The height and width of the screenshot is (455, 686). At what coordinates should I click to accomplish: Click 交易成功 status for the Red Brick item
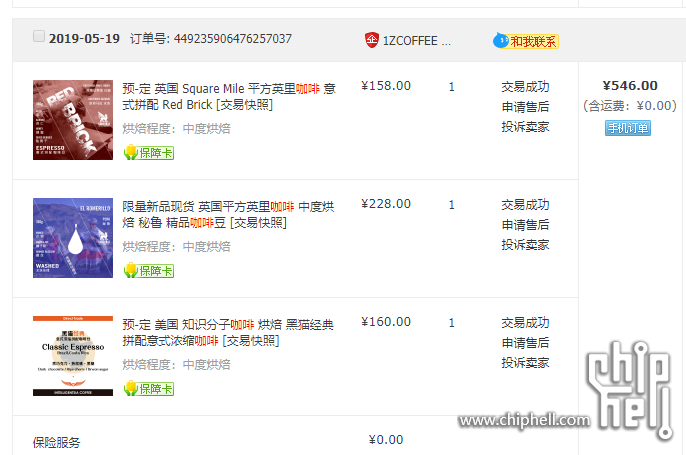click(x=525, y=87)
